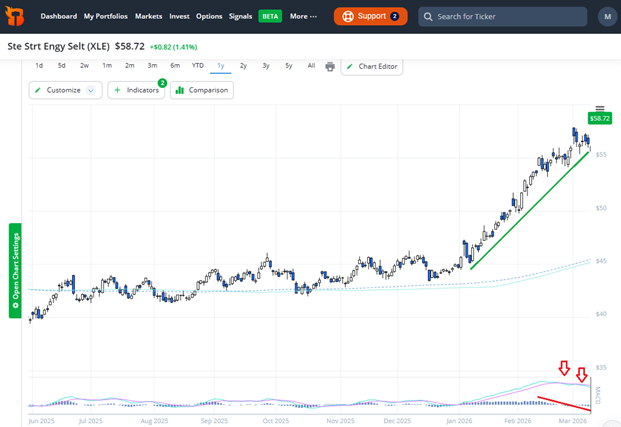621x427 pixels.
Task: Click the Support lifebuoy button
Action: tap(371, 16)
